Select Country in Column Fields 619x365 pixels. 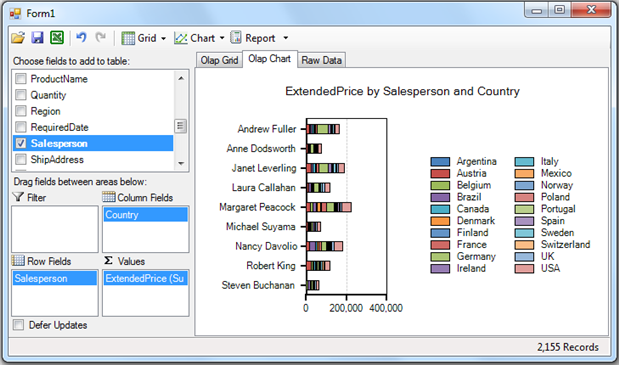click(x=146, y=215)
